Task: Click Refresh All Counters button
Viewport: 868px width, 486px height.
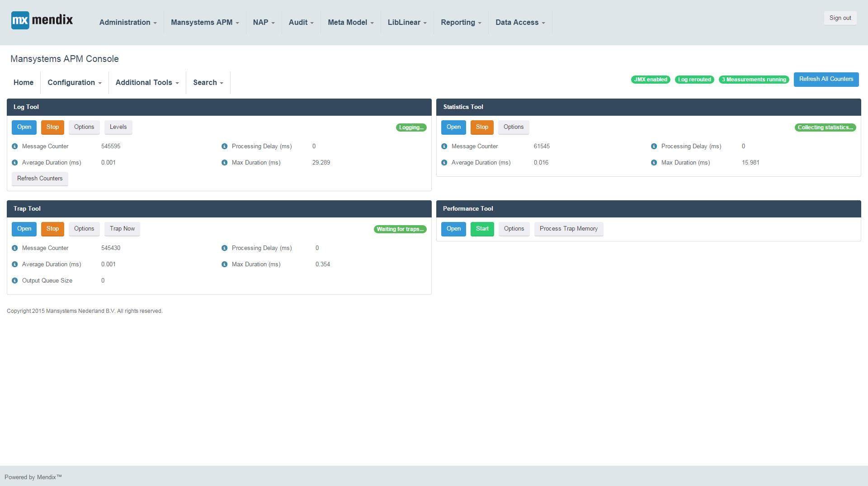Action: 826,79
